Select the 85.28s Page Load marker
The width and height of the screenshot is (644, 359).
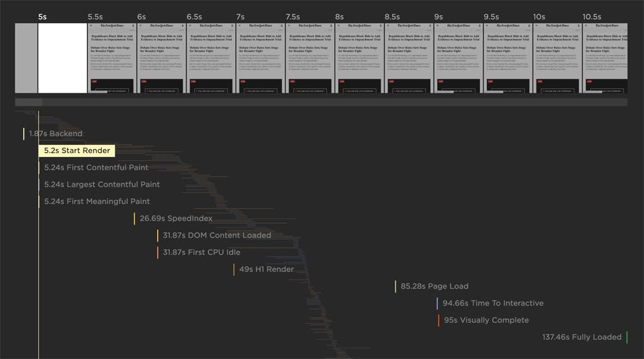pyautogui.click(x=434, y=286)
